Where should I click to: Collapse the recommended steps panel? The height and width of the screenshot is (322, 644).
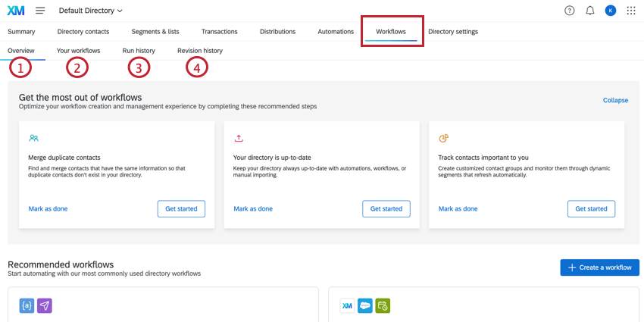615,100
